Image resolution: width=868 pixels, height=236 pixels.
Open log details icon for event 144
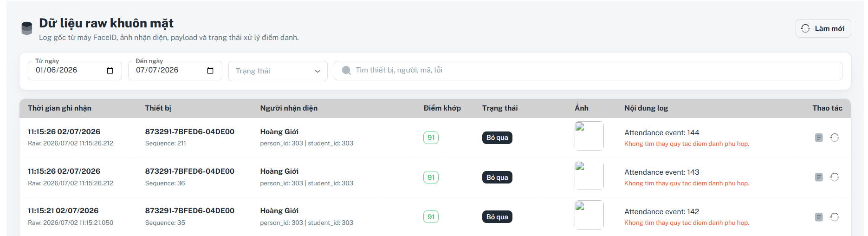[x=819, y=138]
